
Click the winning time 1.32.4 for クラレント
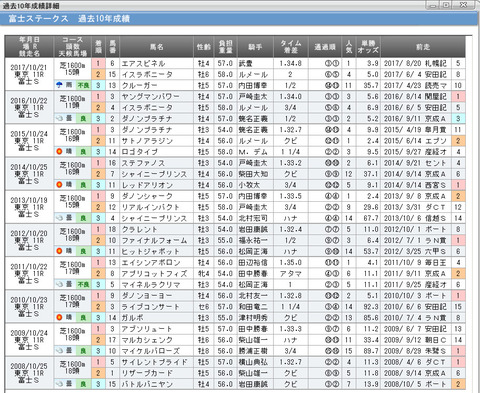pos(290,229)
